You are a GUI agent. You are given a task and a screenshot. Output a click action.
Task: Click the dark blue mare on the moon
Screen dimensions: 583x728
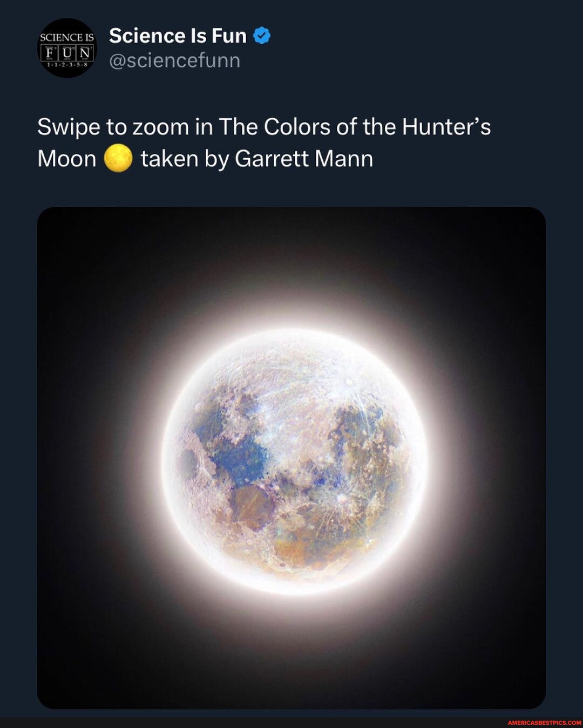pyautogui.click(x=240, y=459)
